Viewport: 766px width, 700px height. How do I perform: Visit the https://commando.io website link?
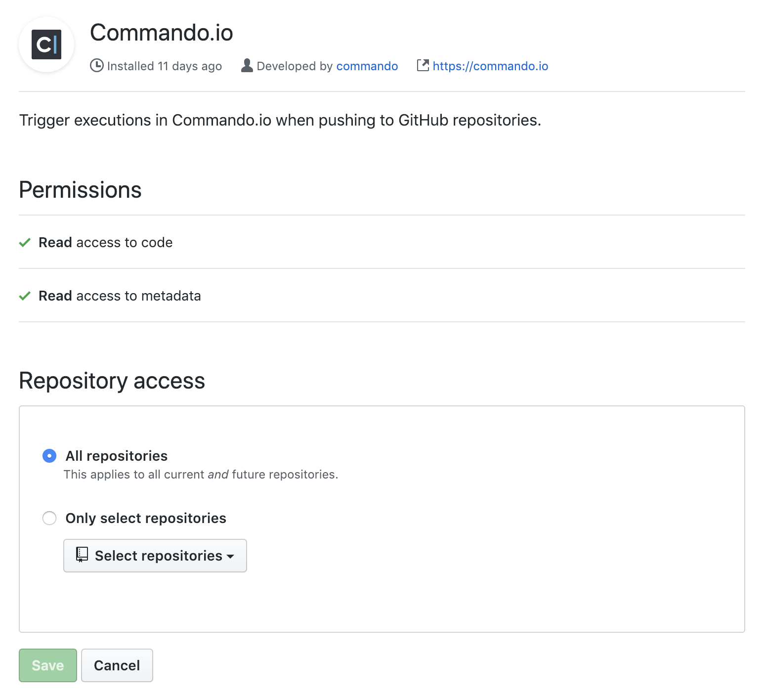pyautogui.click(x=490, y=65)
